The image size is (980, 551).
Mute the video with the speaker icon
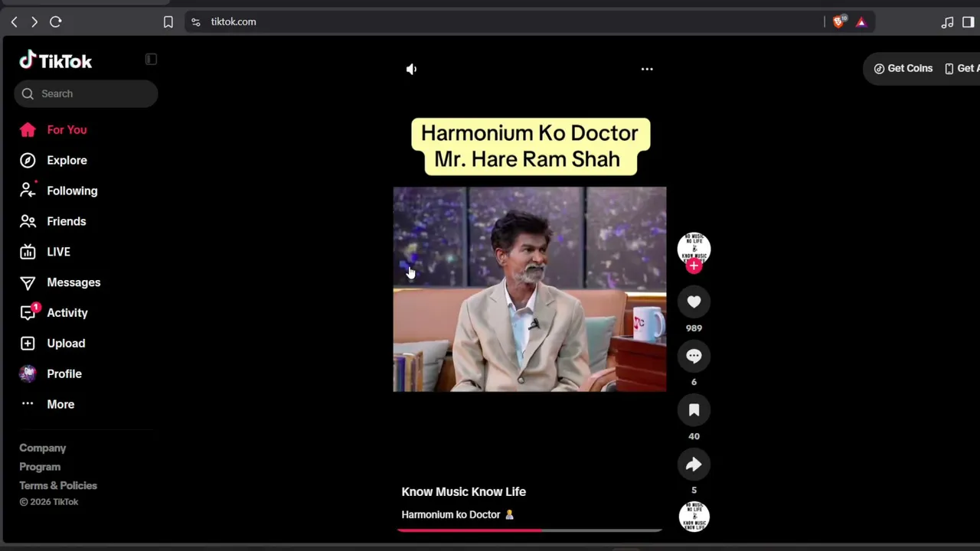coord(411,69)
